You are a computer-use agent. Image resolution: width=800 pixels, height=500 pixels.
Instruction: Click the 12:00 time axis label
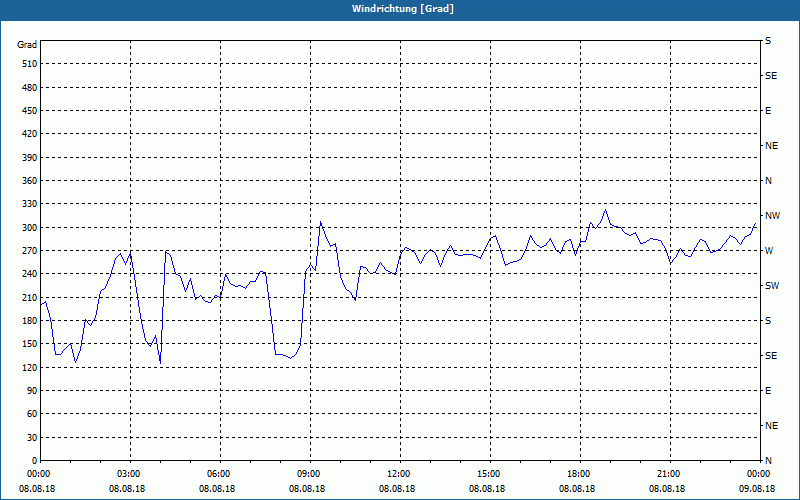click(400, 474)
